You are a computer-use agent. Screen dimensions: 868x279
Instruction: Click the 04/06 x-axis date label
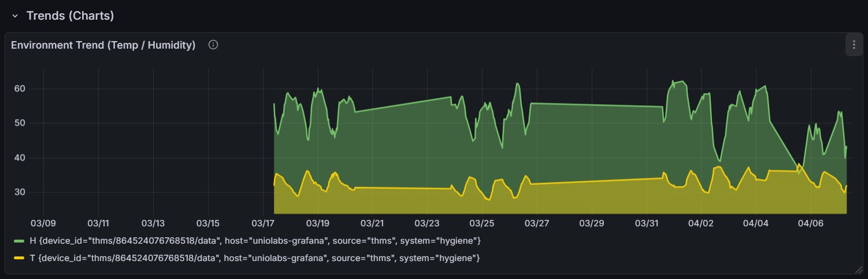[x=811, y=223]
